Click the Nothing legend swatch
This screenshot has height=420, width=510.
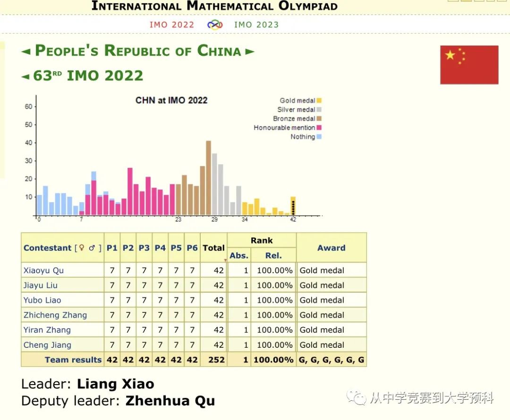click(x=319, y=137)
